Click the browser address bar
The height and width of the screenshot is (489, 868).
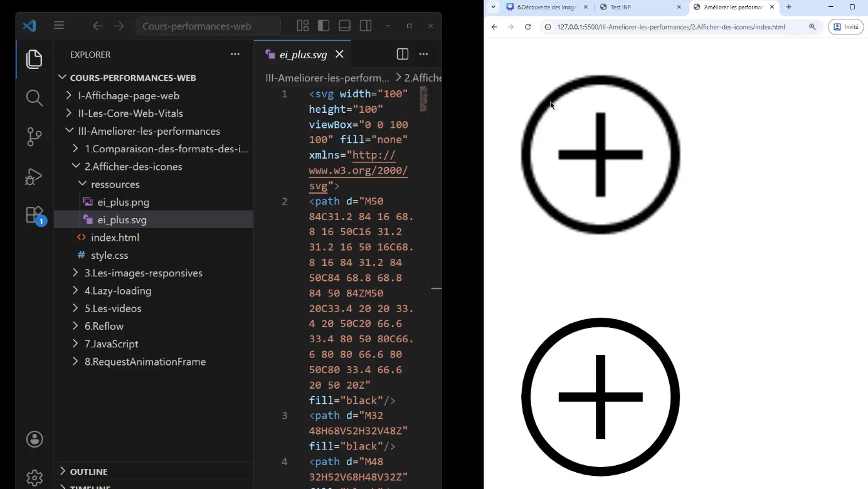click(x=671, y=27)
